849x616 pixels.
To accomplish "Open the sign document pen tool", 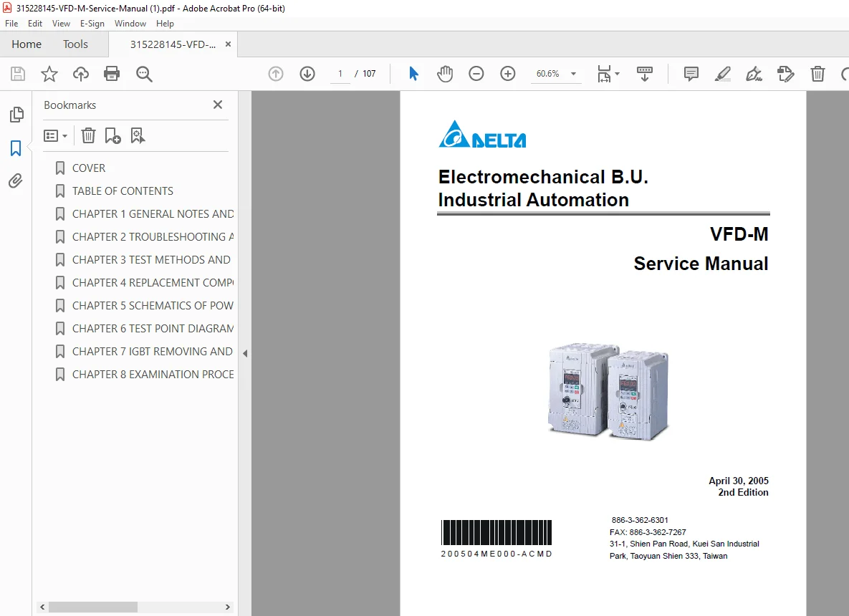I will [x=754, y=74].
